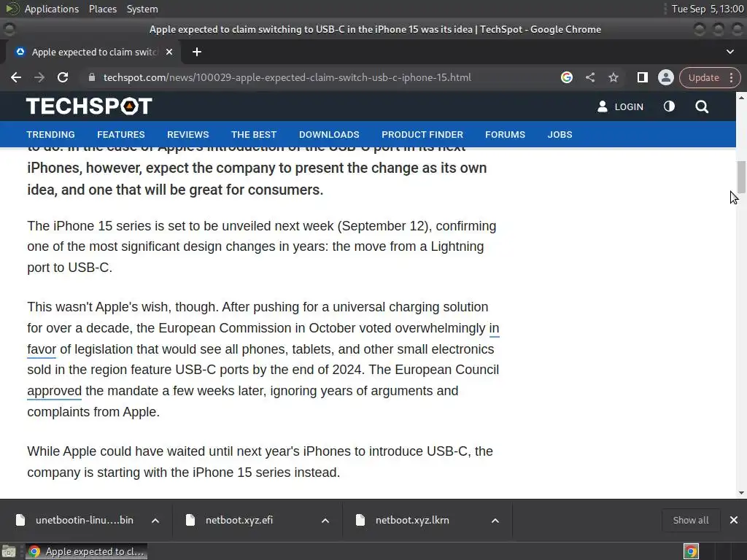
Task: Open Chrome side panel
Action: coord(642,77)
